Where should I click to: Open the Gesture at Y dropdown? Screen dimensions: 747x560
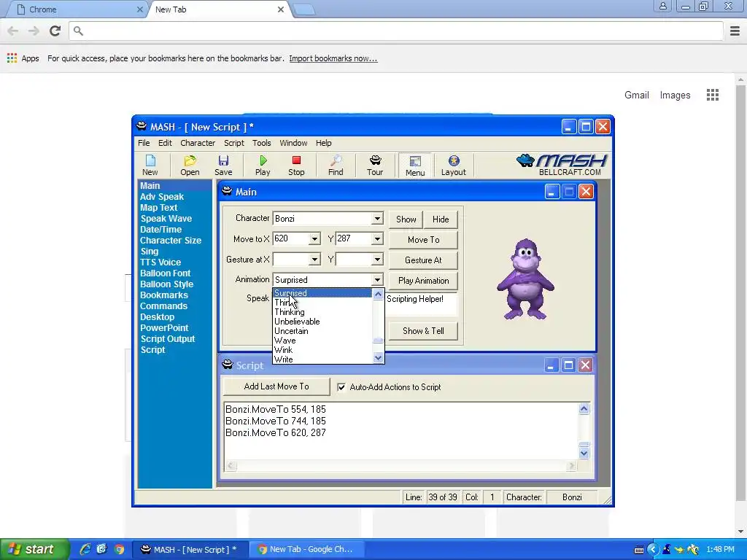click(x=377, y=260)
